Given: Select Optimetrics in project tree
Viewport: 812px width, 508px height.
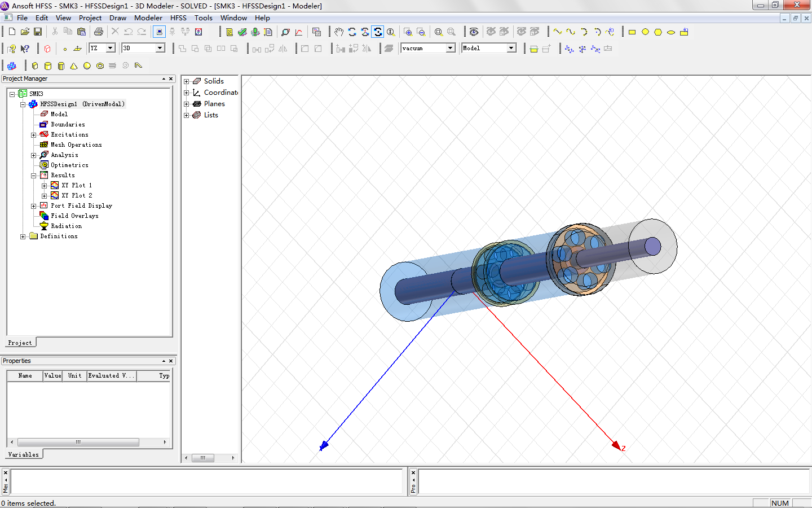Looking at the screenshot, I should [69, 165].
